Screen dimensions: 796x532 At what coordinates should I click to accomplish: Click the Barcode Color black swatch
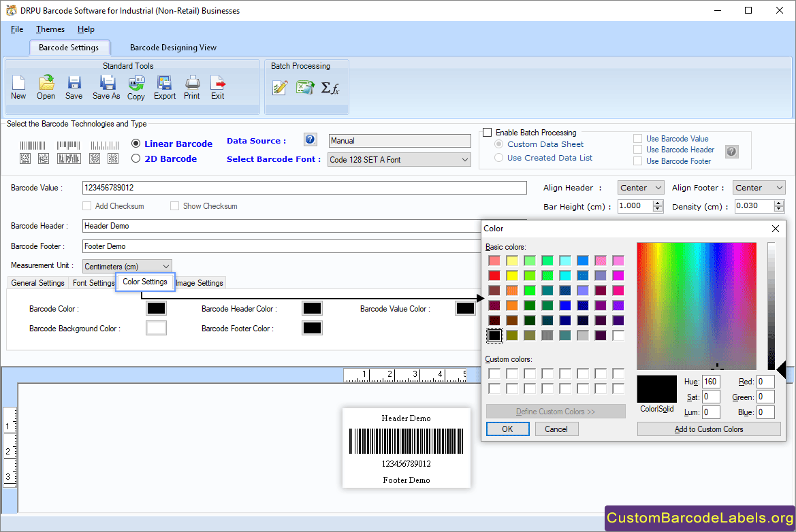point(156,308)
